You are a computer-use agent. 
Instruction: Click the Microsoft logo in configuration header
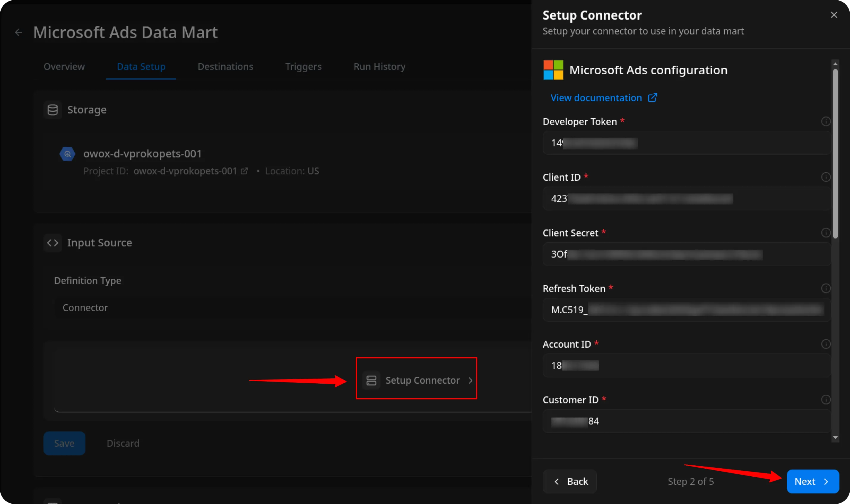tap(553, 70)
